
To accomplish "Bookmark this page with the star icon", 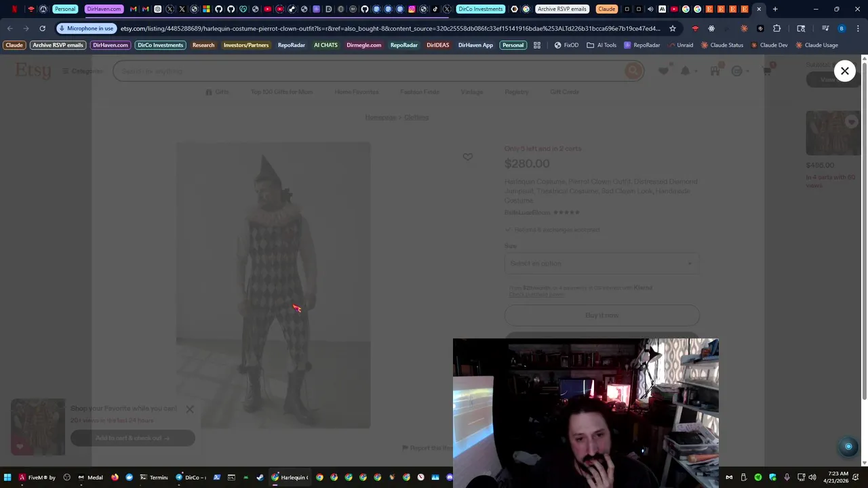I will [673, 28].
